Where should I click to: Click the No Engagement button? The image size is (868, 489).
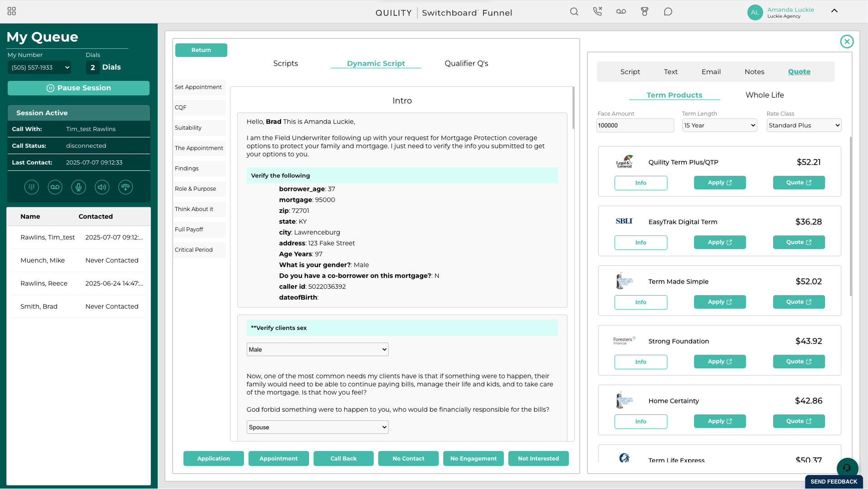[474, 459]
